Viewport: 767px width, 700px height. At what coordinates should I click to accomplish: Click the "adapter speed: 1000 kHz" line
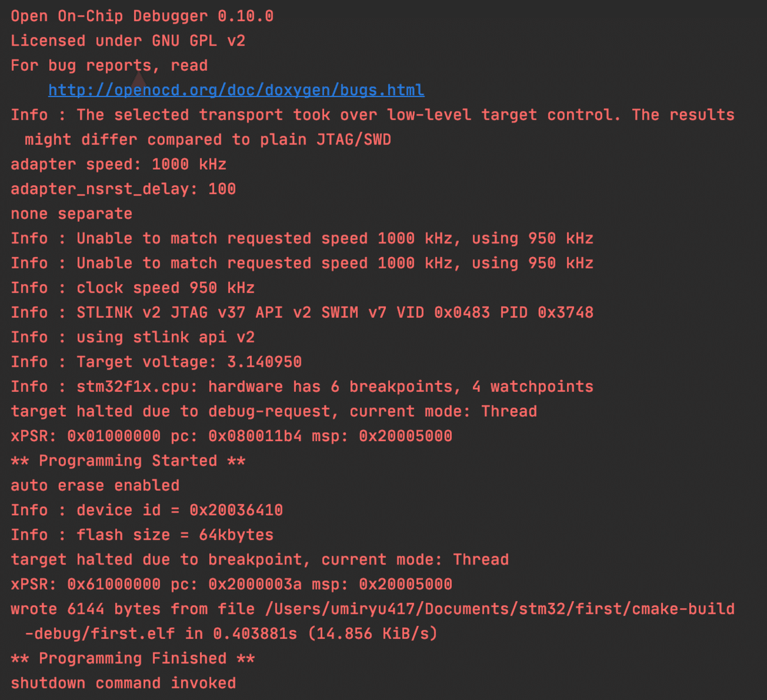118,164
